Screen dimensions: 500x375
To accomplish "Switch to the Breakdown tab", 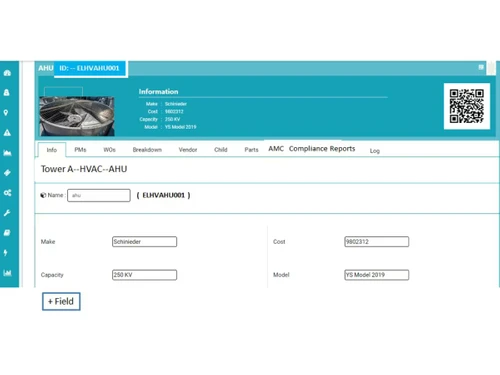I will click(x=147, y=150).
